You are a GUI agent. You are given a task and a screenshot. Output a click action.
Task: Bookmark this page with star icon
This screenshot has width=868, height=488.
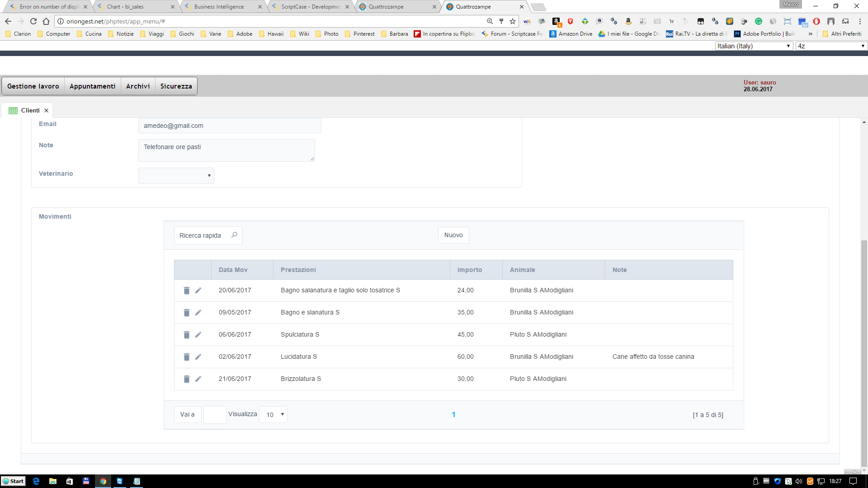(x=513, y=21)
